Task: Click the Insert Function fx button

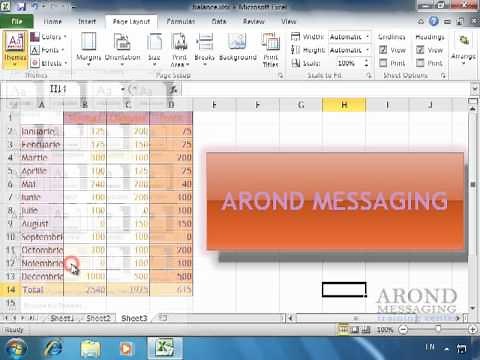Action: 173,89
